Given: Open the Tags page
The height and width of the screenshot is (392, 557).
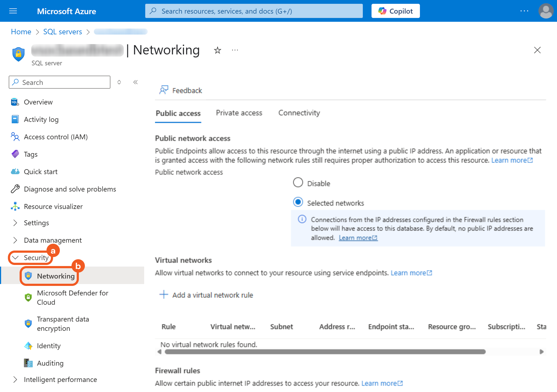Looking at the screenshot, I should pyautogui.click(x=30, y=154).
